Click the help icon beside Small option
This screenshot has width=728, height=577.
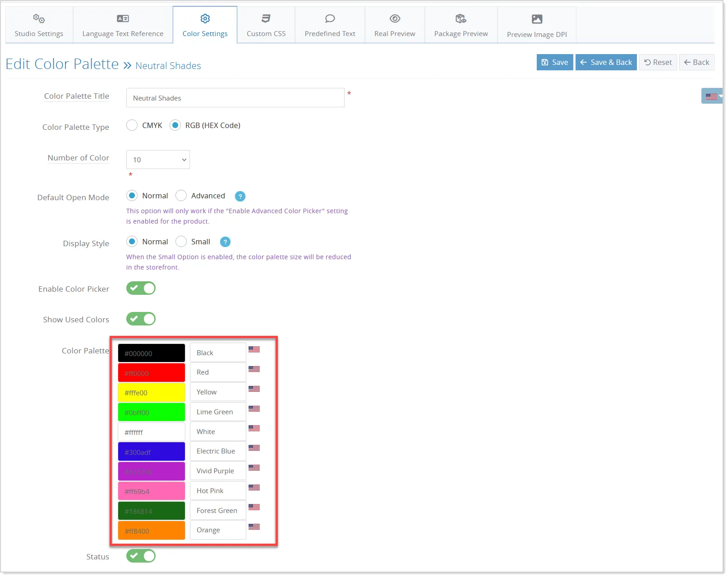(x=225, y=242)
